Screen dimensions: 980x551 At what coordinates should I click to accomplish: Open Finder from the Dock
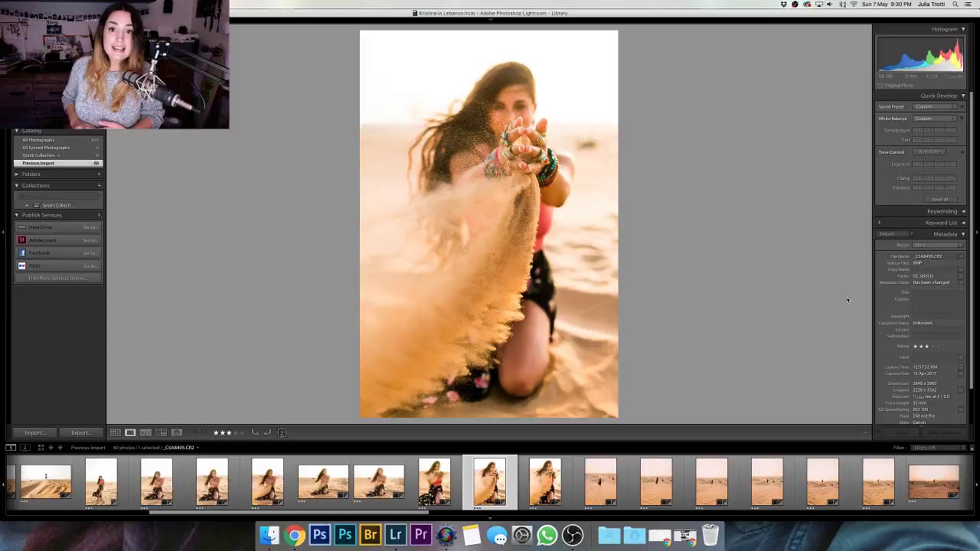pos(269,535)
